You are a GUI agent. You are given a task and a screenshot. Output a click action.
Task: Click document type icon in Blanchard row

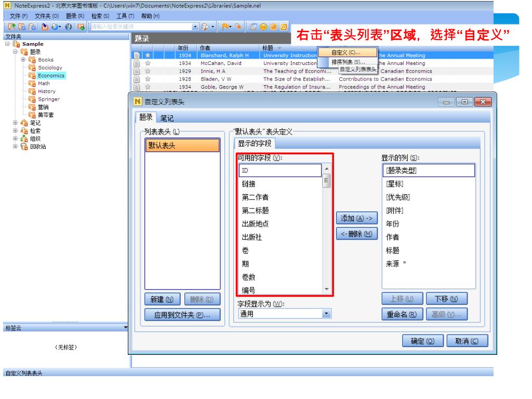pos(137,55)
